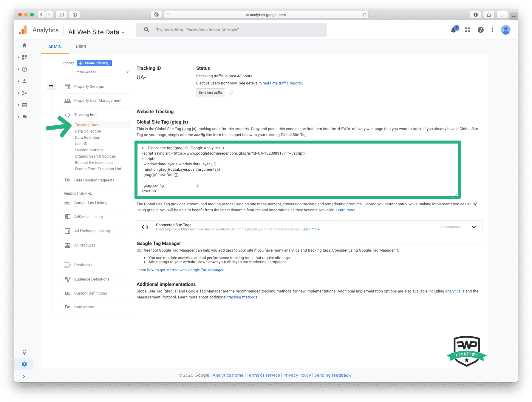Switch to the ADMIN tab
532x402 pixels.
(55, 47)
